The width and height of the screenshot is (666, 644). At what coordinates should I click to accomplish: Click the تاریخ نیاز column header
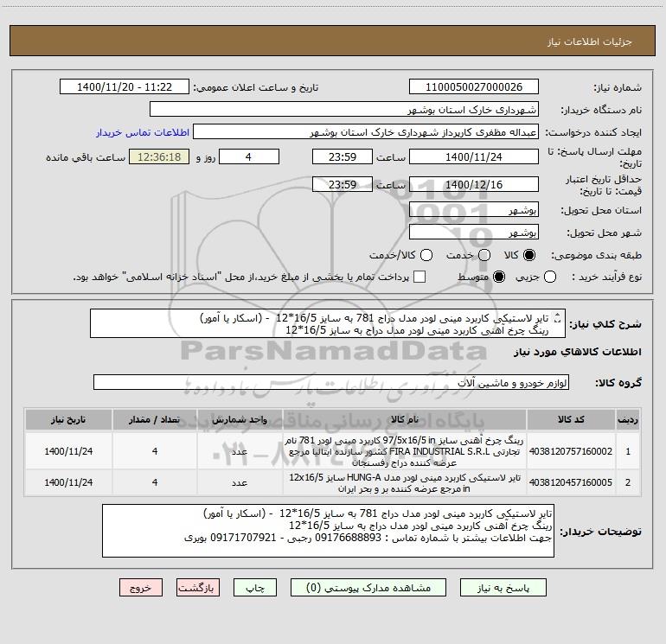click(x=68, y=419)
